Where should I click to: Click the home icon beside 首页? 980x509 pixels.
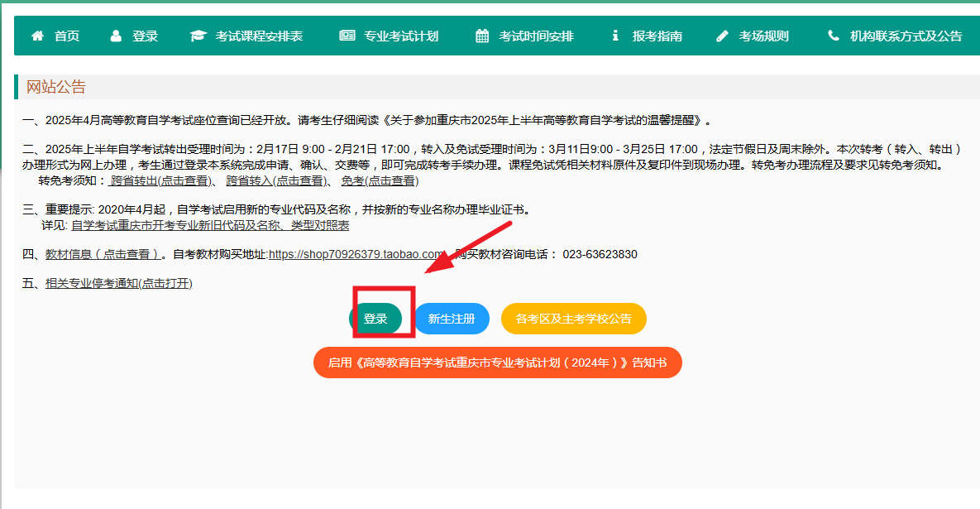click(x=37, y=36)
